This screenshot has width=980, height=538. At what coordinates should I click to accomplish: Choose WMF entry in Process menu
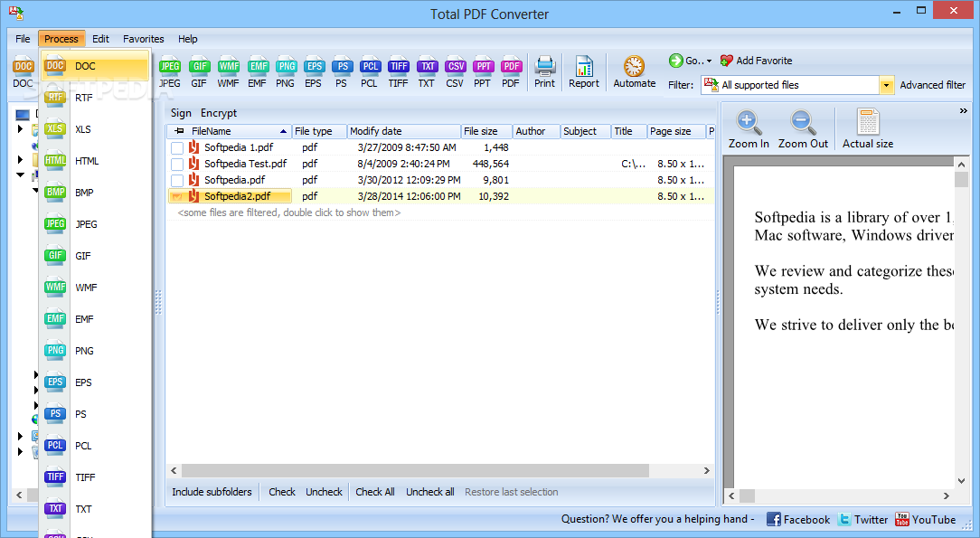tap(95, 288)
